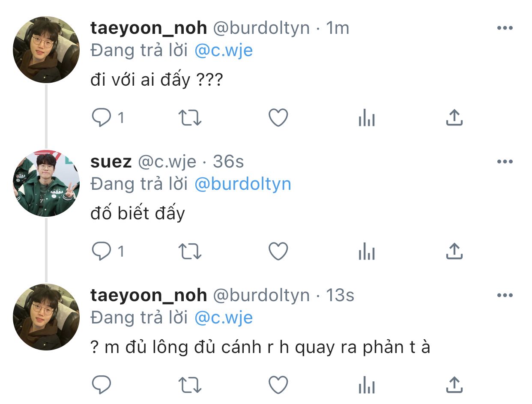This screenshot has height=404, width=532.
Task: Open more options for the first taeyoon_noh tweet
Action: [505, 28]
